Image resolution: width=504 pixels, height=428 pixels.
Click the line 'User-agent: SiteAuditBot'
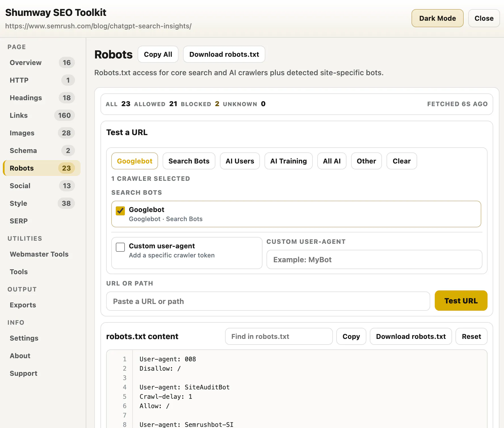coord(184,387)
